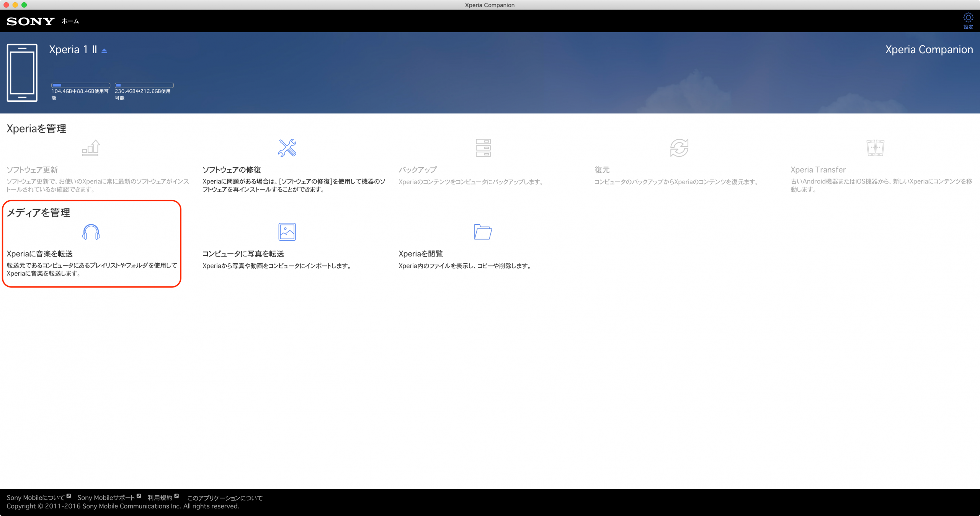Click the photo transfer picture icon
This screenshot has height=516, width=980.
point(287,232)
